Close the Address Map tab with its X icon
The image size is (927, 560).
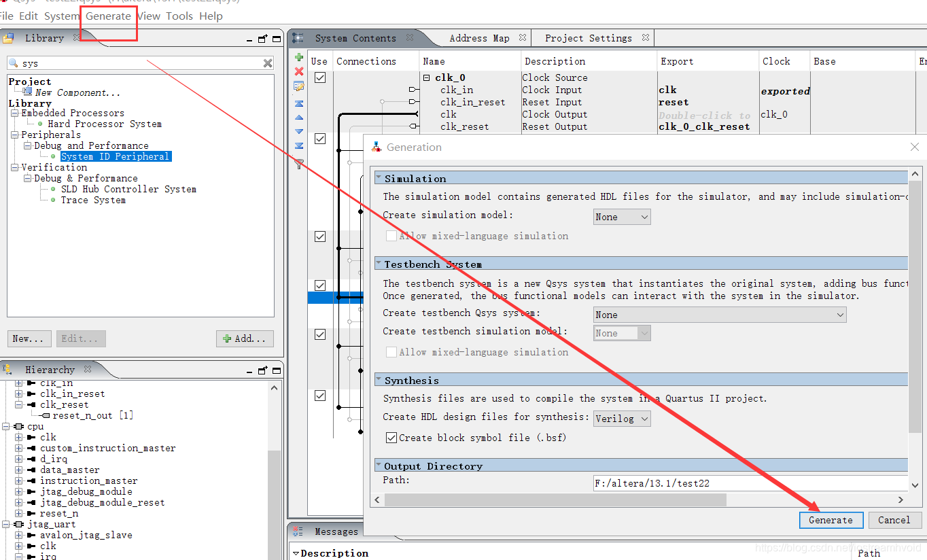[523, 38]
